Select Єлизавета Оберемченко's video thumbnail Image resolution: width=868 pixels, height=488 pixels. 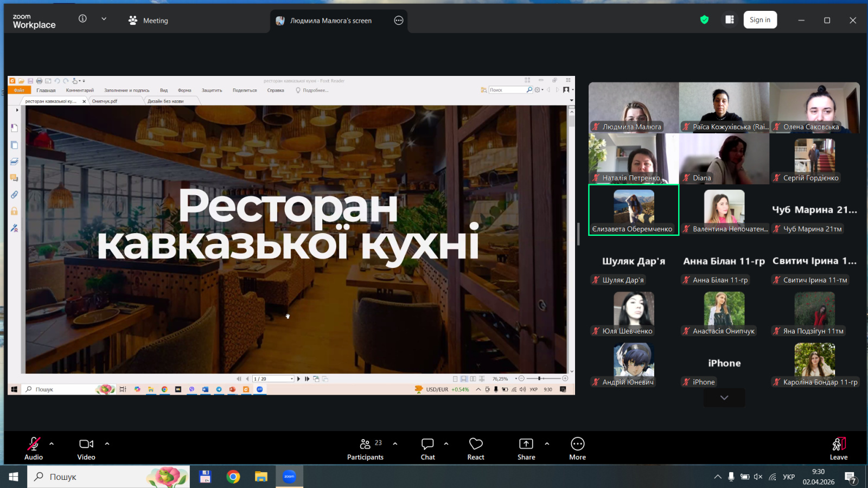tap(633, 210)
